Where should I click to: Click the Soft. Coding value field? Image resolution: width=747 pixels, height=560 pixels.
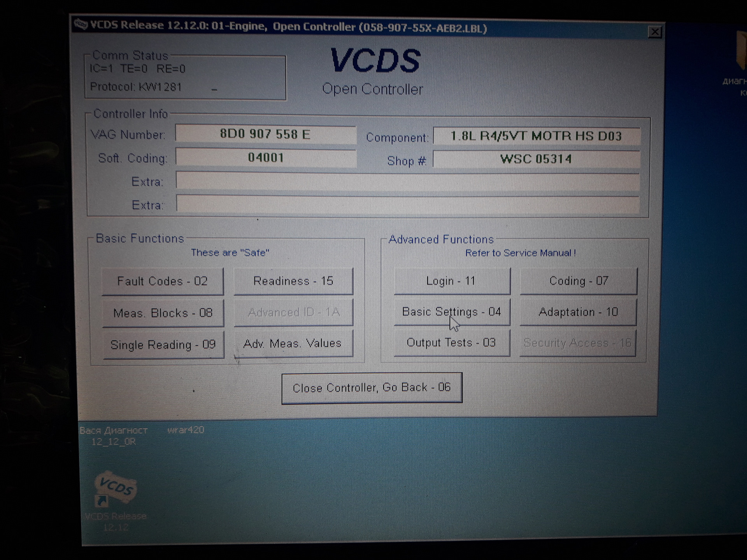pyautogui.click(x=265, y=157)
